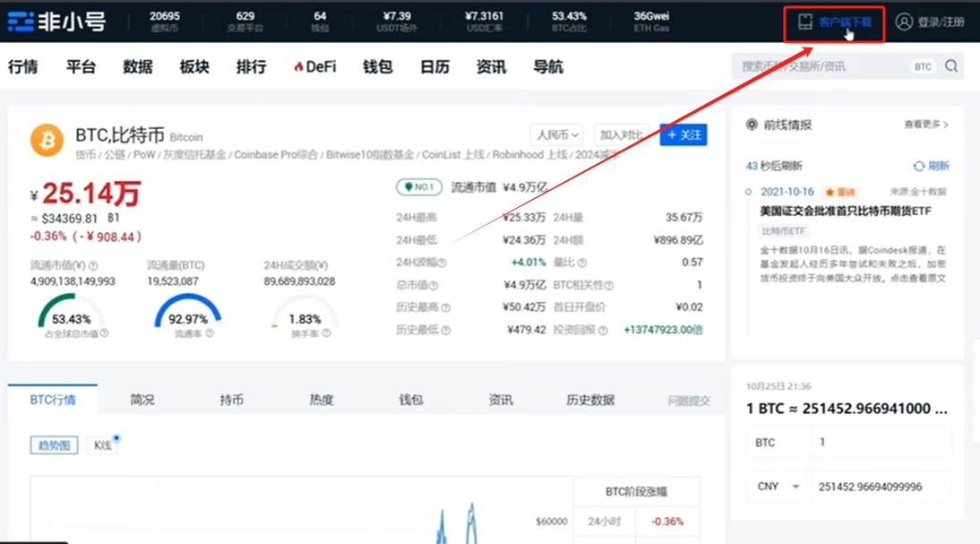Open the 资讯 top menu item
The image size is (980, 544).
pyautogui.click(x=491, y=67)
